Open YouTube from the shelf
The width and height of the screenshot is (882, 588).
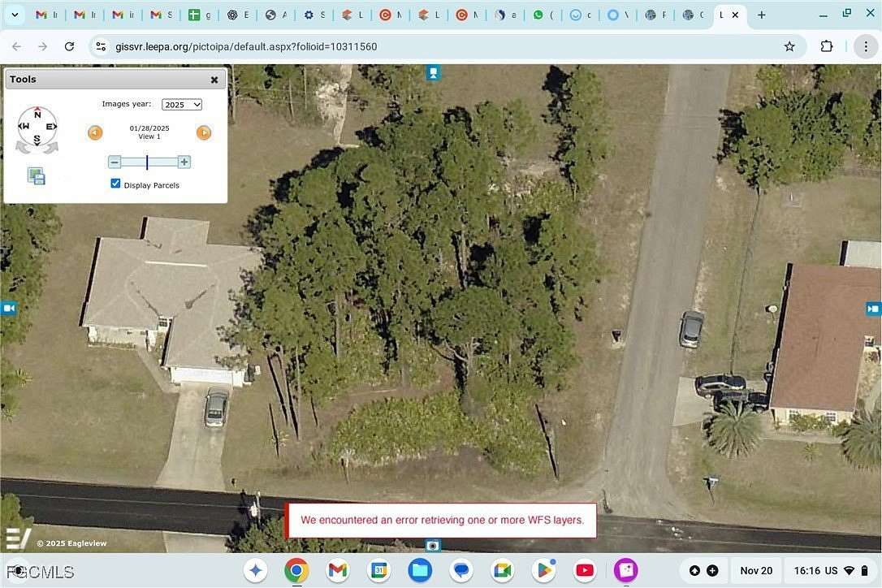[x=584, y=570]
